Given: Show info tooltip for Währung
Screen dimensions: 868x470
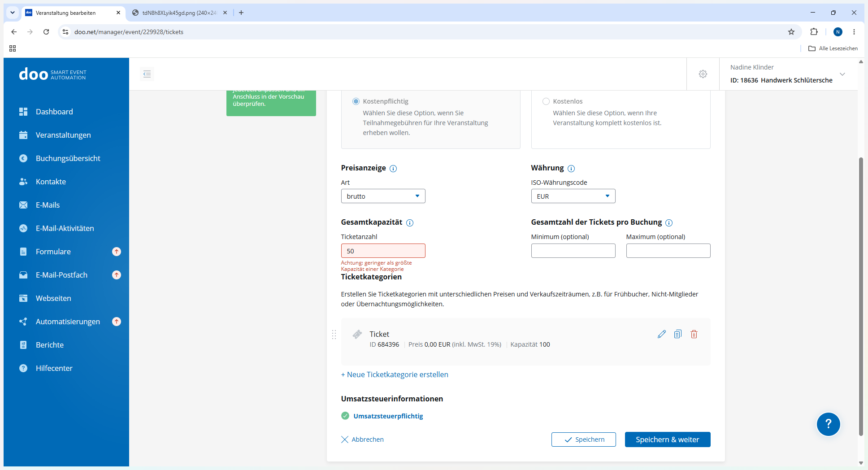Looking at the screenshot, I should [x=571, y=169].
